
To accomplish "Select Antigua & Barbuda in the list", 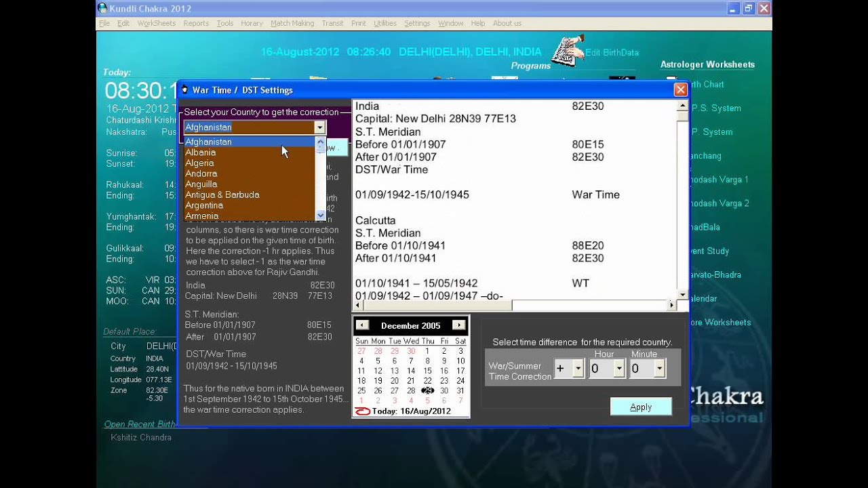I will (250, 195).
